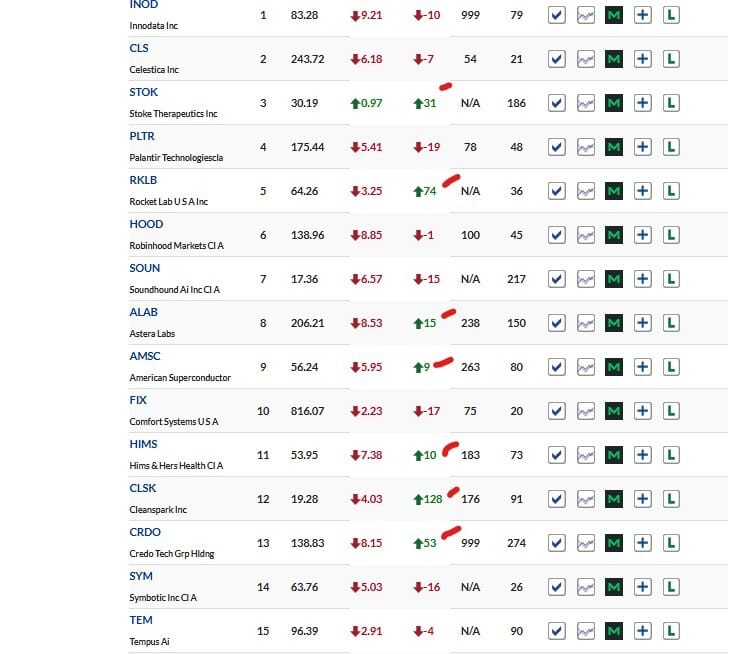Click the M icon for CLSK row
Viewport: 753px width, 654px height.
614,499
